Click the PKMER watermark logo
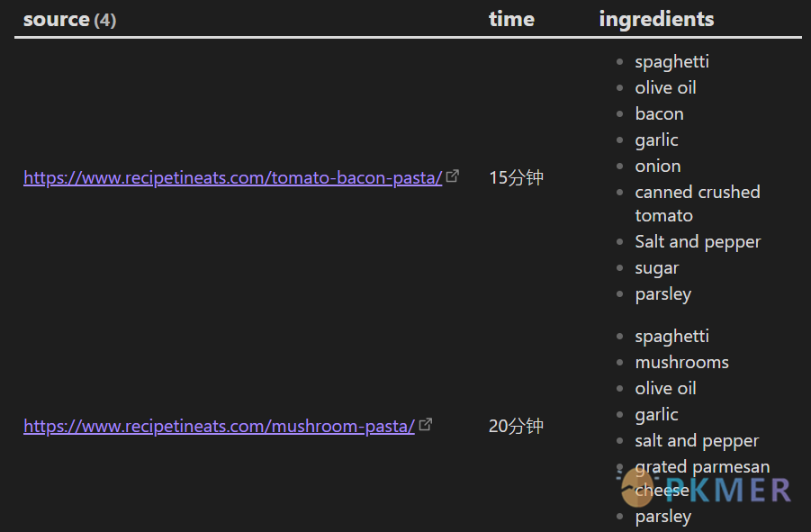 pos(705,489)
